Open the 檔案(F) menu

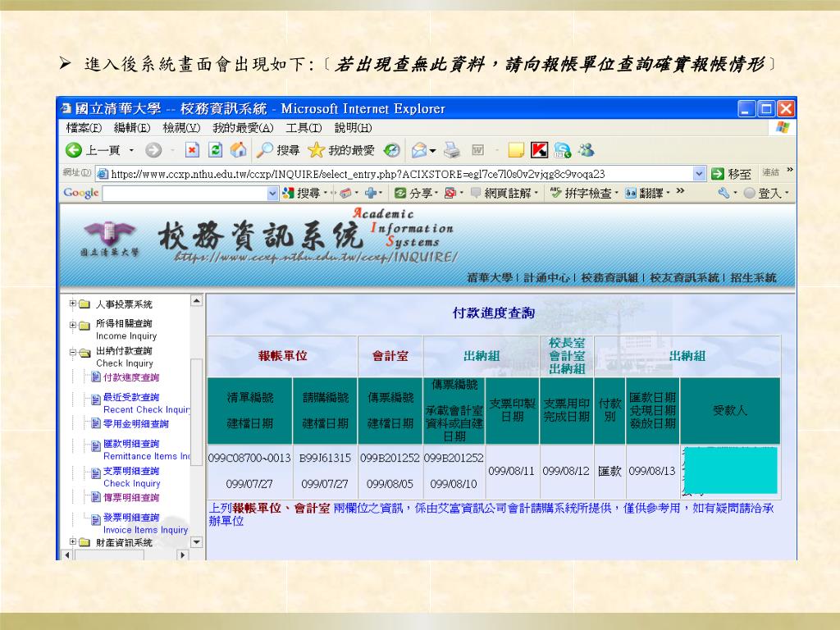point(84,128)
